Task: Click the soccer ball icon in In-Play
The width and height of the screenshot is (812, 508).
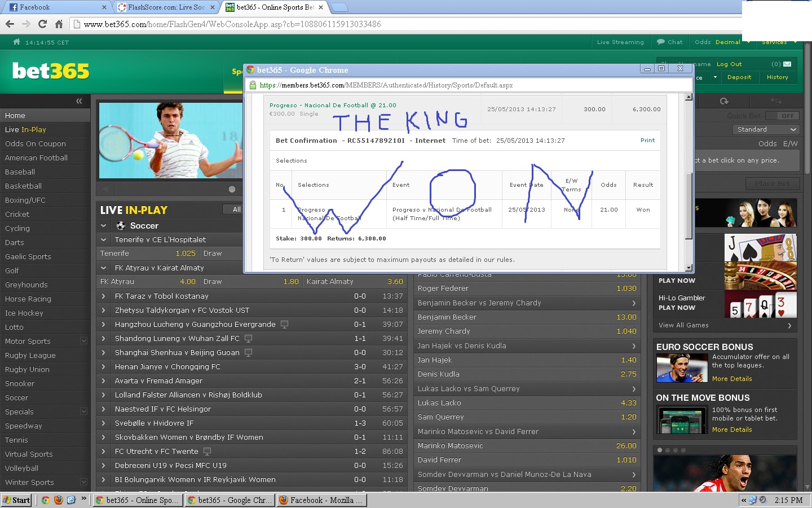Action: click(121, 225)
